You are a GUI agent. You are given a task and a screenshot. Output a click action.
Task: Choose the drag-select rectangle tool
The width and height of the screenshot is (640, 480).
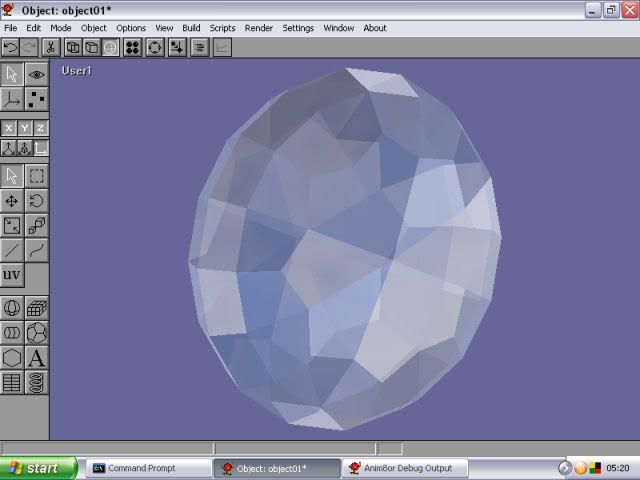click(x=36, y=177)
